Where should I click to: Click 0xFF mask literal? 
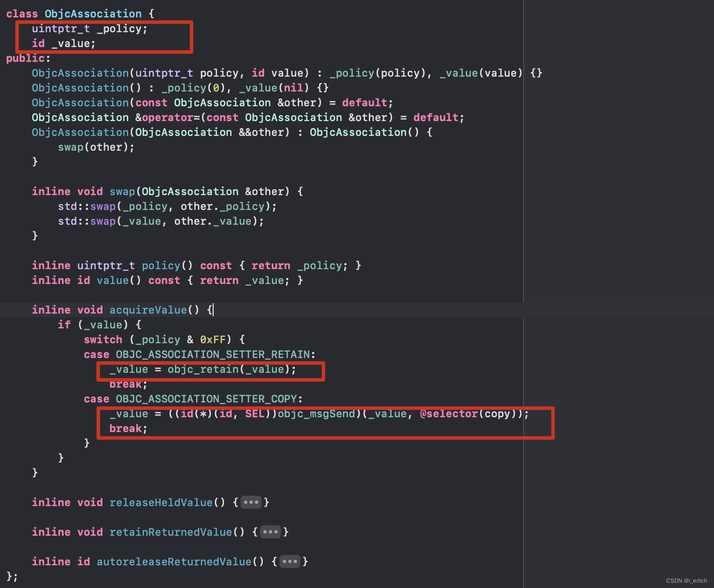coord(213,340)
